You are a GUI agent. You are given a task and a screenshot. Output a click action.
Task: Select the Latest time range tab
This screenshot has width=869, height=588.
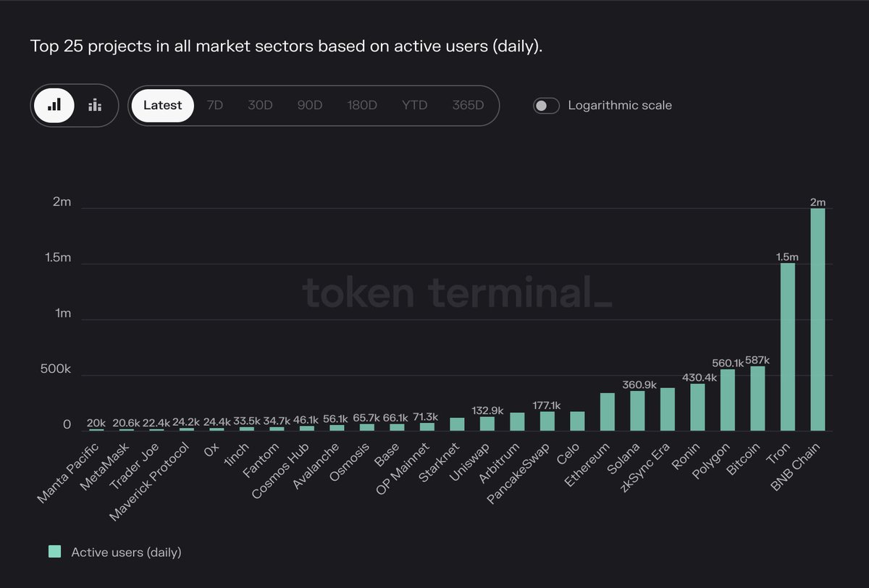point(163,106)
